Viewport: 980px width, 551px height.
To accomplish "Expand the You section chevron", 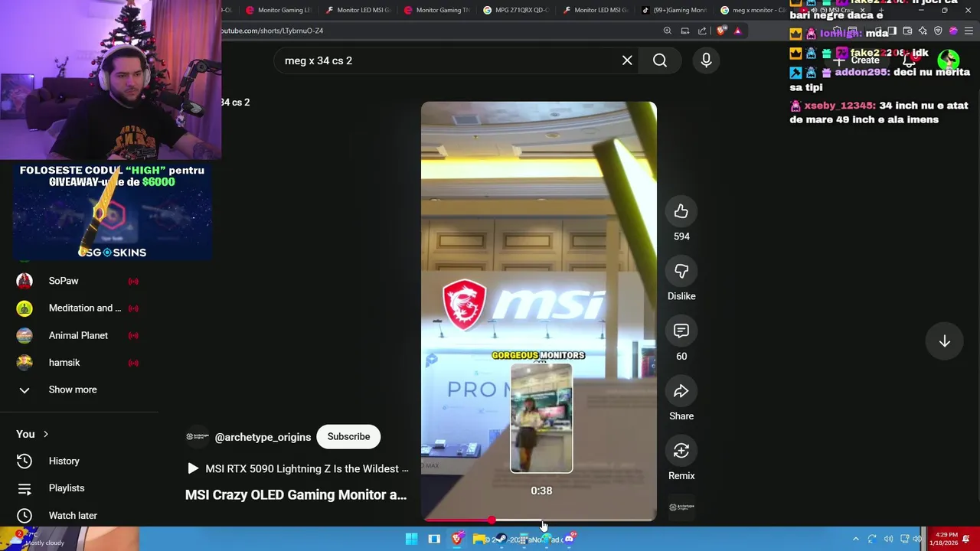I will pyautogui.click(x=45, y=434).
